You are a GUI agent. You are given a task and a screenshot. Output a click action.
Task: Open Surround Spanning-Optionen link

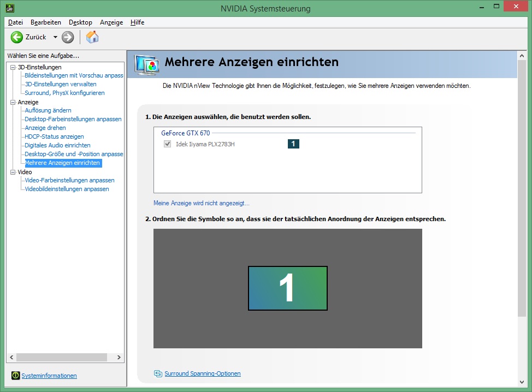(x=203, y=373)
